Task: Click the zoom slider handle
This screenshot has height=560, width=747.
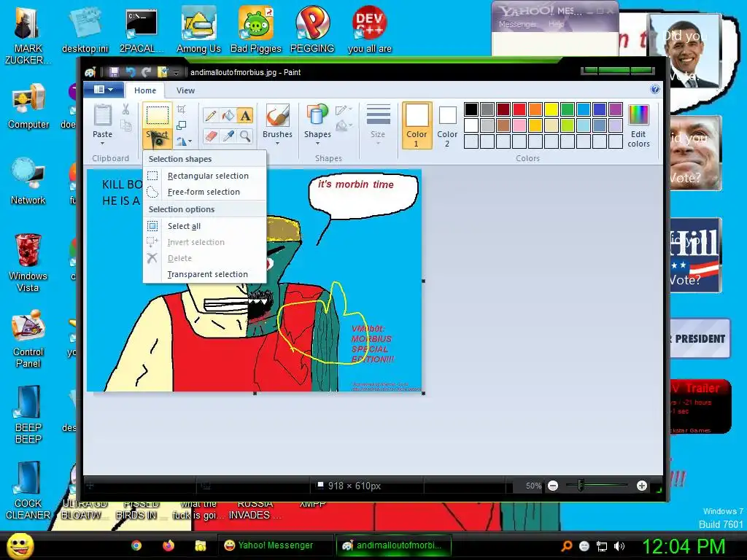Action: click(580, 486)
